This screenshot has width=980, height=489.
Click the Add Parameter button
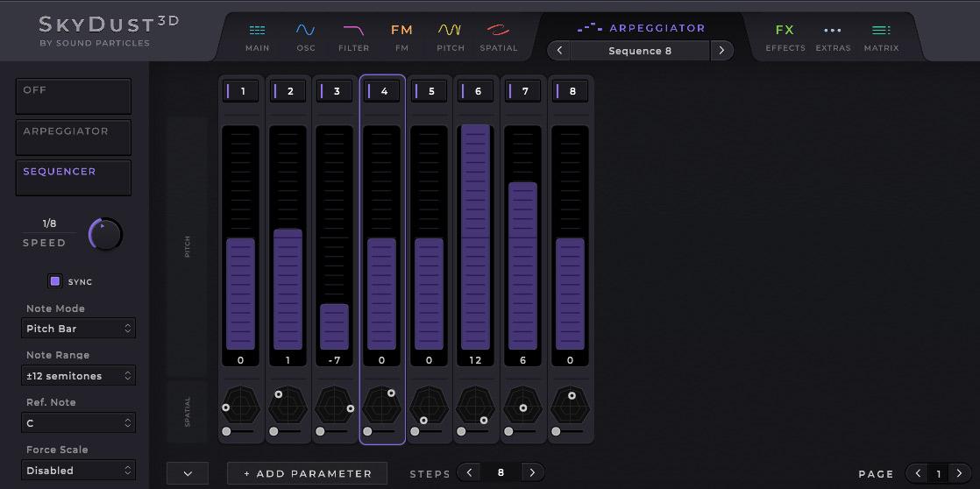pyautogui.click(x=307, y=473)
